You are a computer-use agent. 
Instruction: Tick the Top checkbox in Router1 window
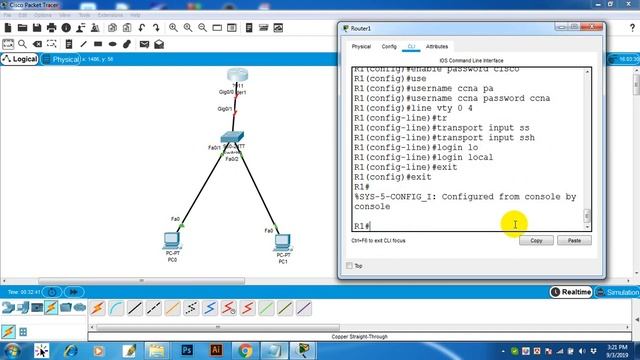coord(349,266)
